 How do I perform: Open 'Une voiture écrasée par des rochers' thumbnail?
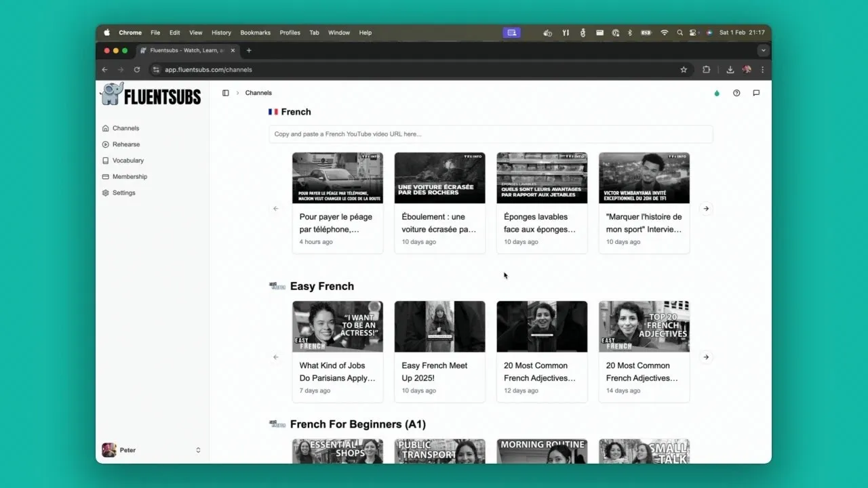click(440, 178)
